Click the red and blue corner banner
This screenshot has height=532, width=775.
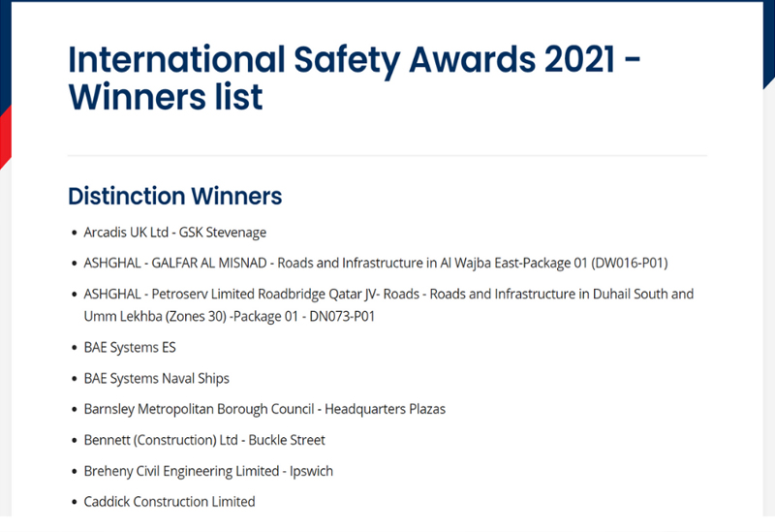pos(6,85)
